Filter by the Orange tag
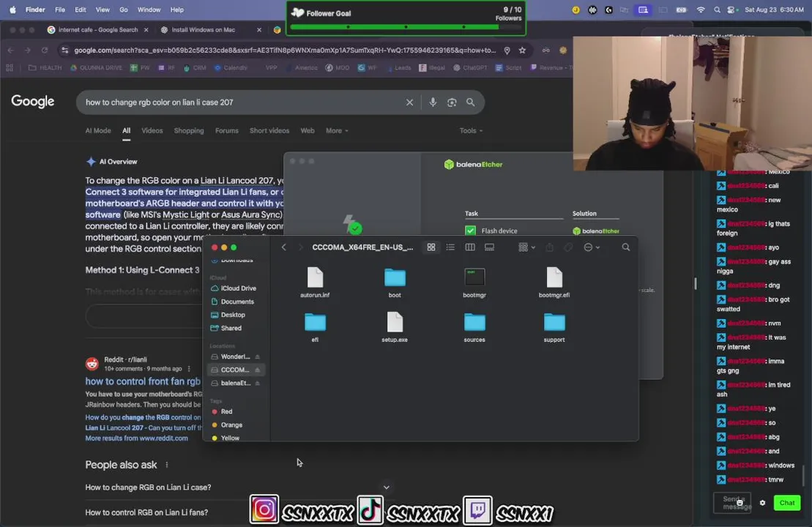This screenshot has width=812, height=527. (x=227, y=425)
